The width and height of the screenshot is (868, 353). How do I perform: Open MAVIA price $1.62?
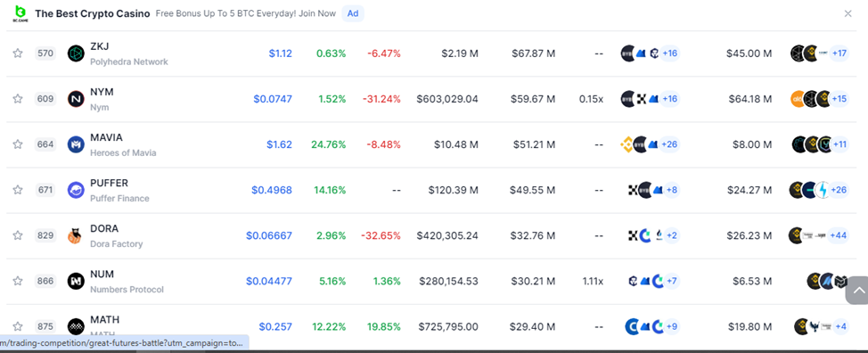tap(280, 144)
